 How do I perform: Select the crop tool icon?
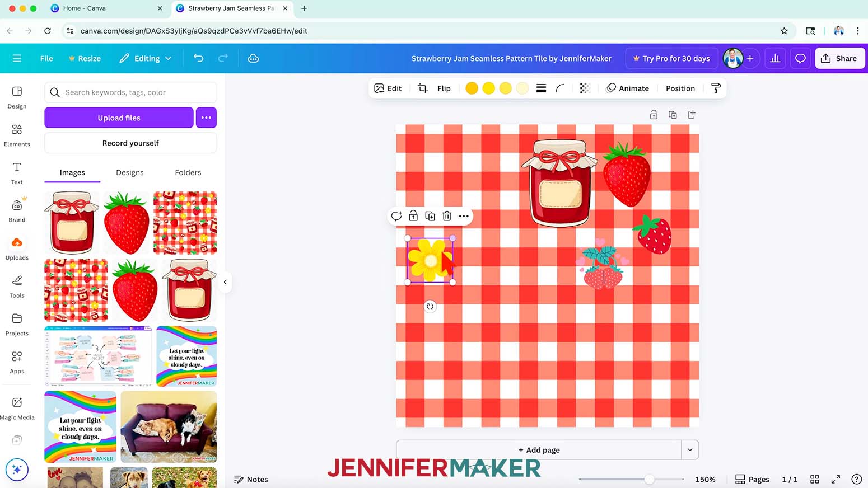(x=423, y=88)
